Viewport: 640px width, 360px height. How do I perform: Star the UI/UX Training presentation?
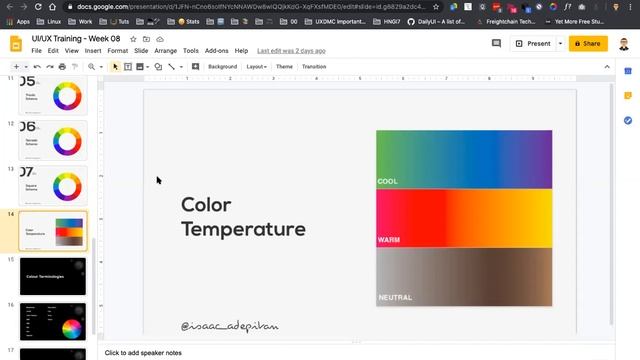coord(133,39)
